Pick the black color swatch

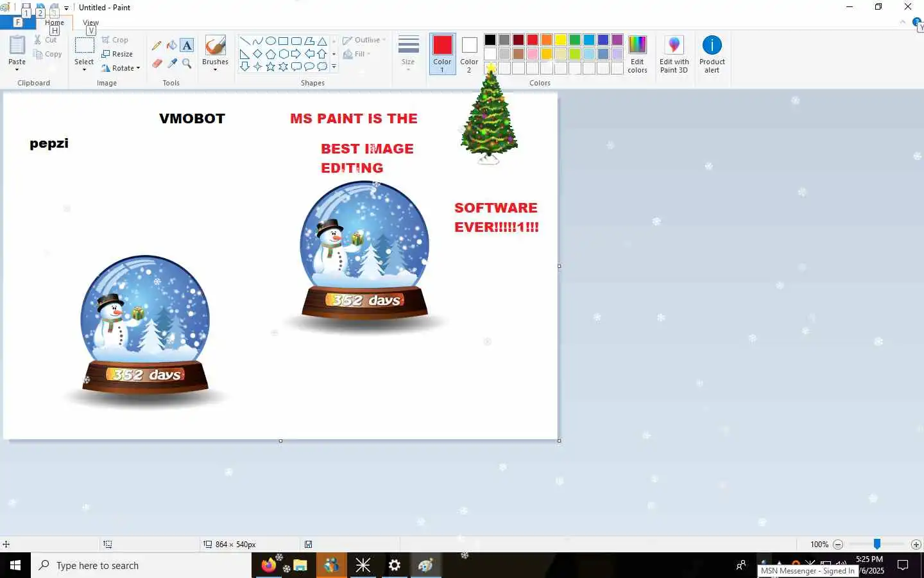tap(490, 40)
